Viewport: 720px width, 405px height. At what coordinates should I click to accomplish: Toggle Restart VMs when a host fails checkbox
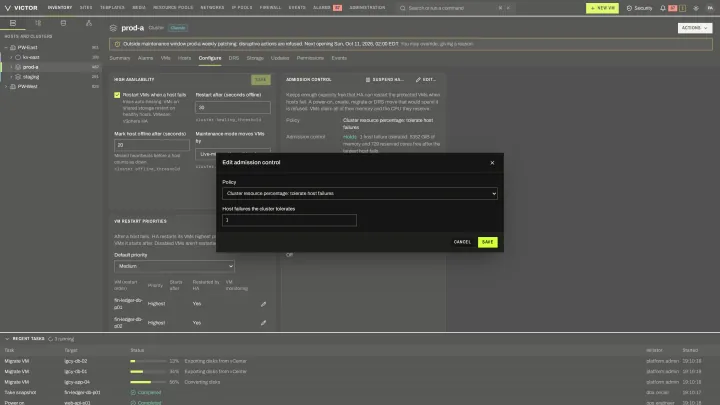[117, 95]
